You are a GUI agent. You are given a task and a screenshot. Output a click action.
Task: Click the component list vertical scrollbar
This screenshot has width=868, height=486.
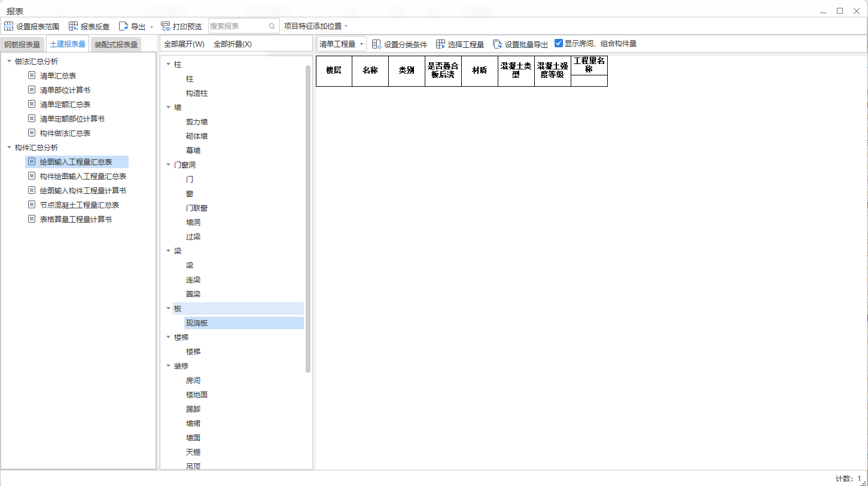point(308,218)
